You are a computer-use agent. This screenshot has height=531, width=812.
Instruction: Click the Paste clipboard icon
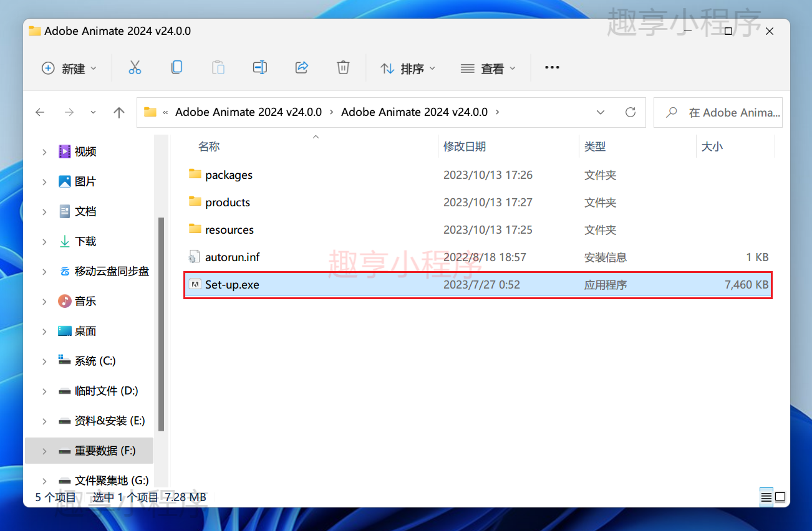(218, 67)
